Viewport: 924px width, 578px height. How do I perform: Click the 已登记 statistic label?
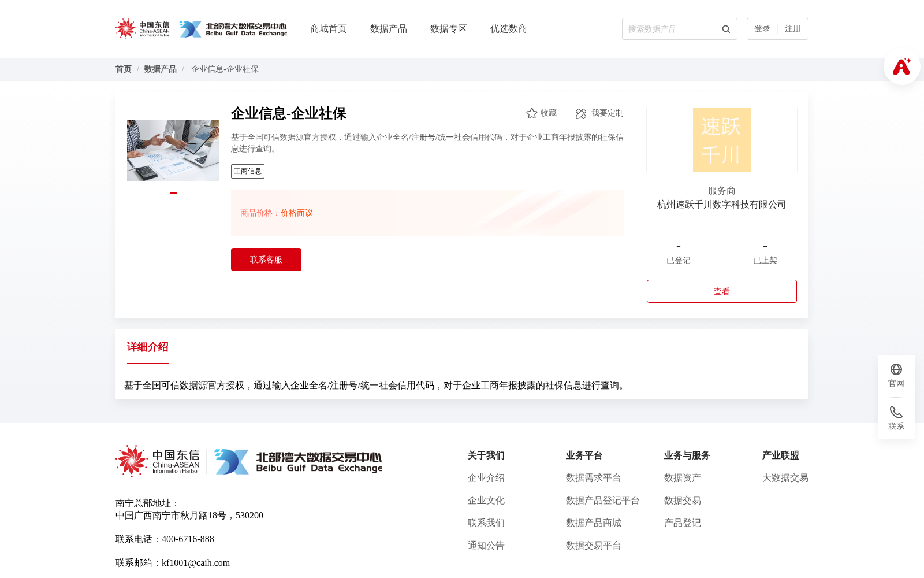point(679,261)
